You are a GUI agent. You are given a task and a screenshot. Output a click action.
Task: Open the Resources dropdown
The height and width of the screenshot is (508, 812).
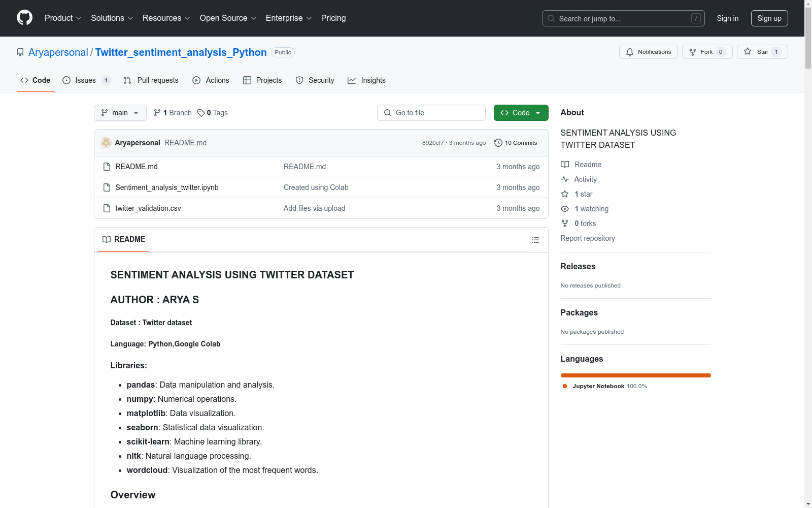point(166,18)
